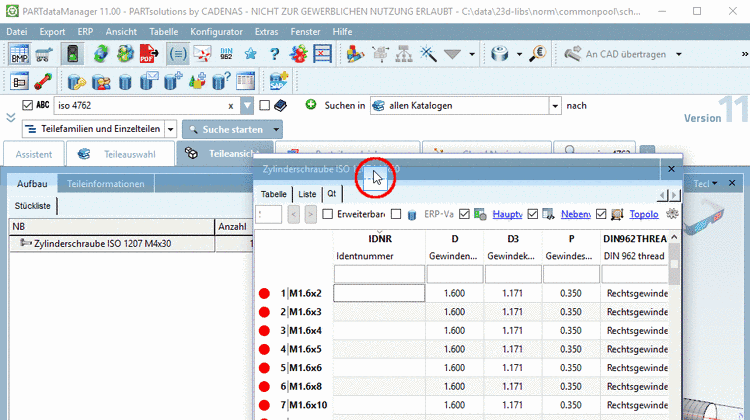Switch to the Teileinformationen tab

click(x=106, y=184)
